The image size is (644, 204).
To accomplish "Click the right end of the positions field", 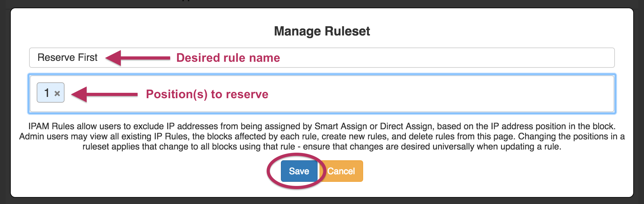I will point(601,94).
